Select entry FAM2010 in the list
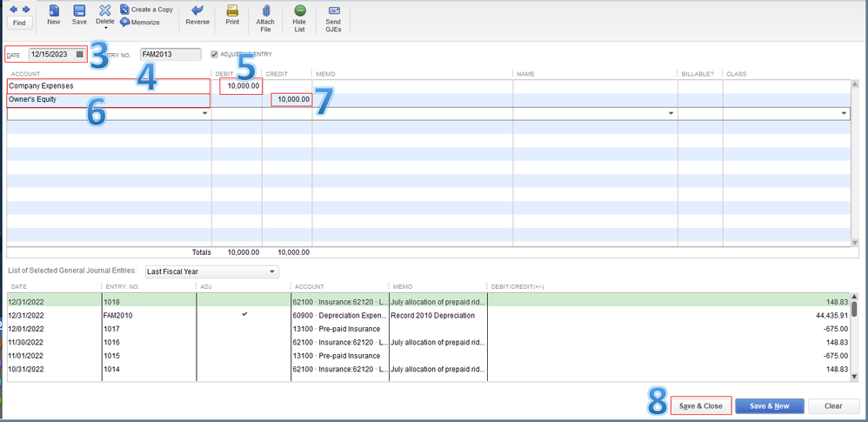The height and width of the screenshot is (422, 868). tap(428, 315)
